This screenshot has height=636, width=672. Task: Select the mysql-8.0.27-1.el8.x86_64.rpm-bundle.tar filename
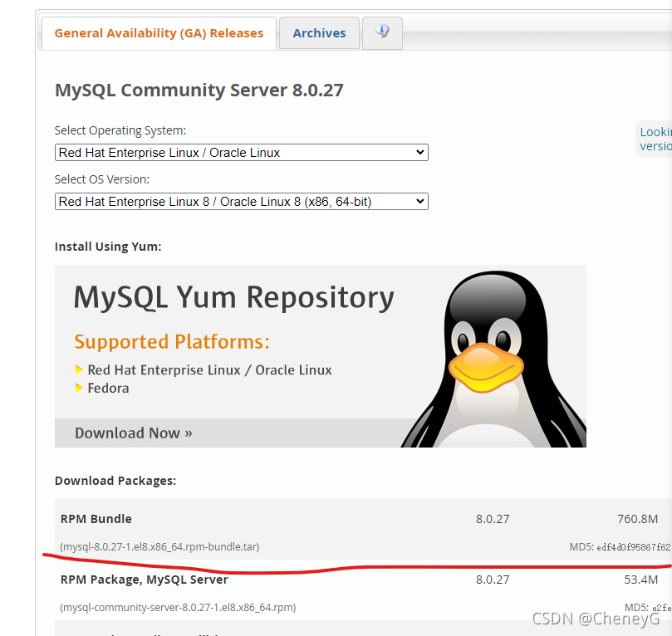pyautogui.click(x=159, y=547)
